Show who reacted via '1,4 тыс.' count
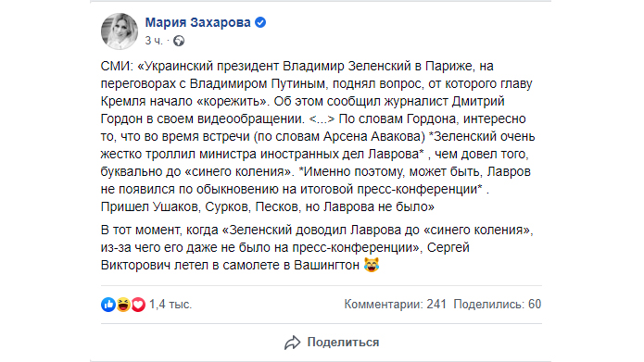 [x=170, y=305]
